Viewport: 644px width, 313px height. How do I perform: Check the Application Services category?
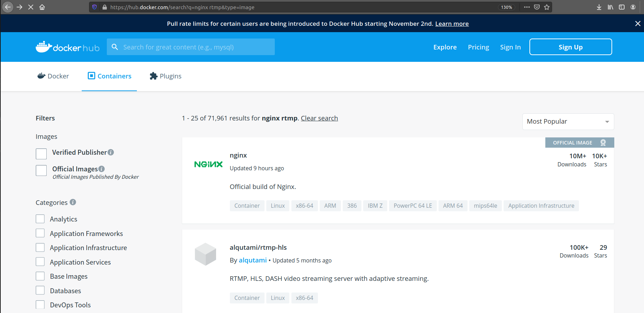40,262
